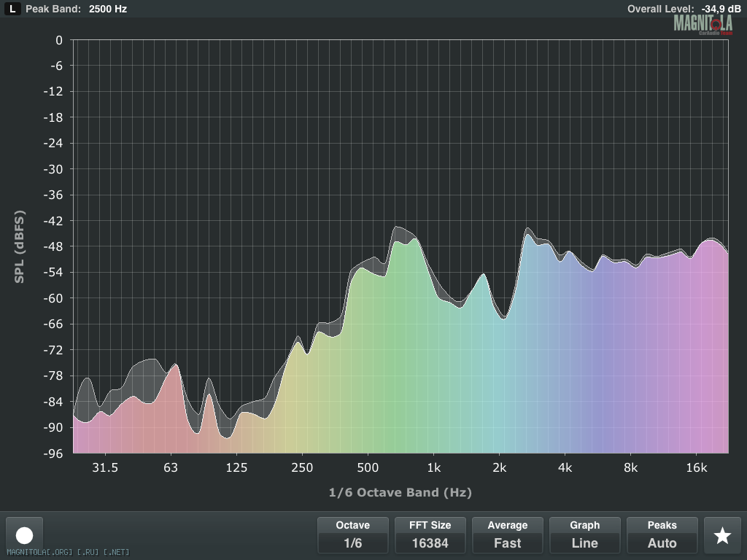The image size is (747, 560).
Task: Click the 1/6 Octave Band (Hz) axis title
Action: coord(400,492)
